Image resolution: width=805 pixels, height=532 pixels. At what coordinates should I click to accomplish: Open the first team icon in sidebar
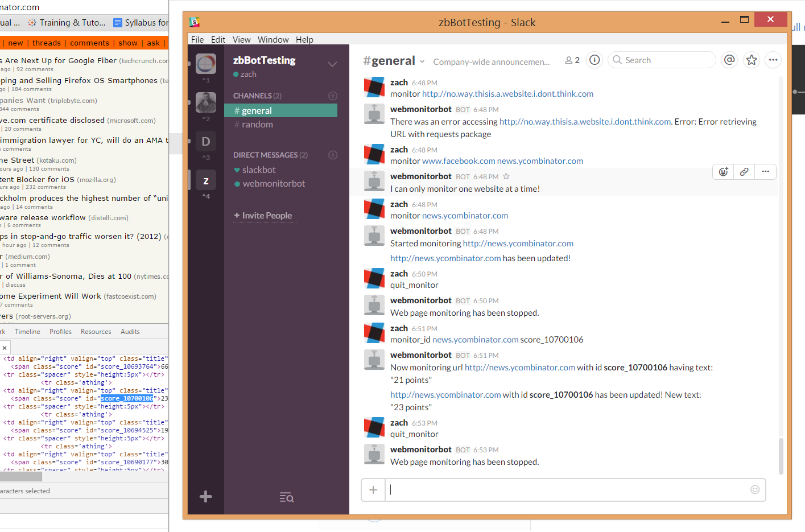pos(206,64)
